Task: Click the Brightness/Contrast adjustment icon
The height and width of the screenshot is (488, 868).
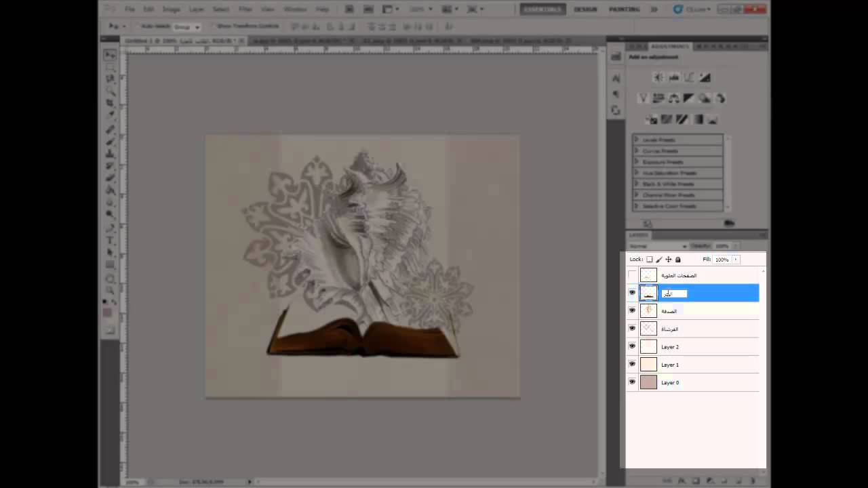Action: point(658,77)
